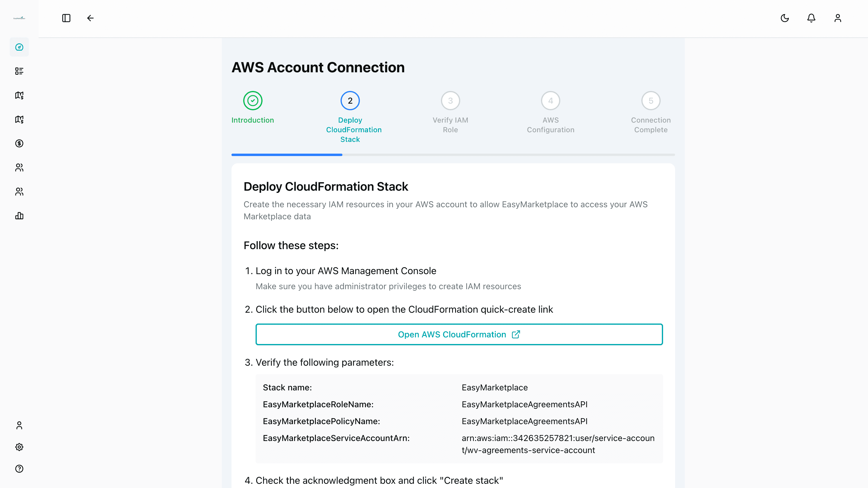
Task: Open user account icon in header
Action: (x=838, y=18)
